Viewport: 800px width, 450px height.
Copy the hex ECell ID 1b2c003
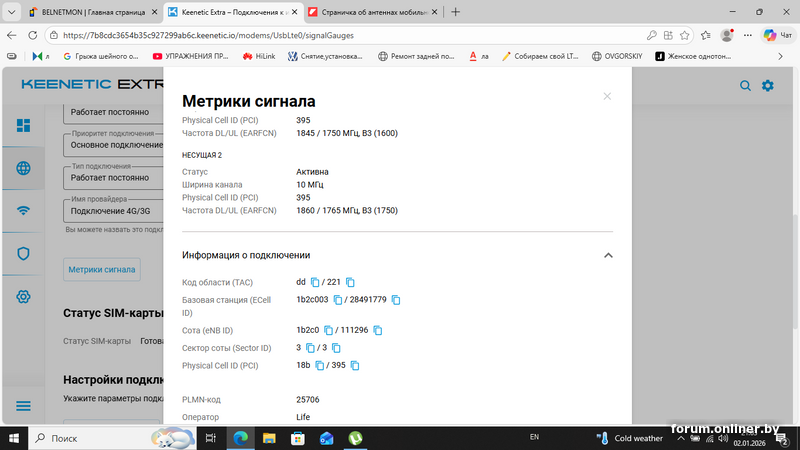click(x=337, y=300)
